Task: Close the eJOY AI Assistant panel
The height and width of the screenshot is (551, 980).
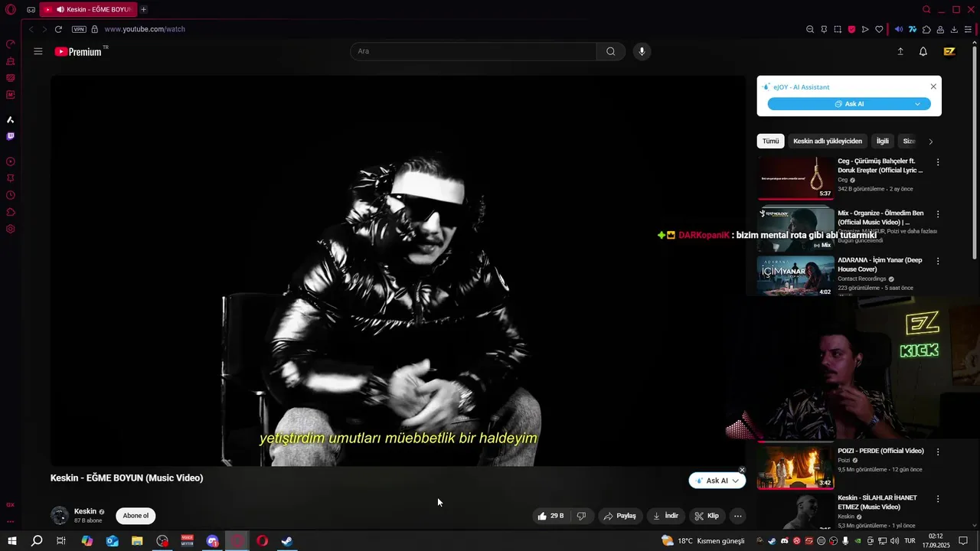Action: pyautogui.click(x=933, y=86)
